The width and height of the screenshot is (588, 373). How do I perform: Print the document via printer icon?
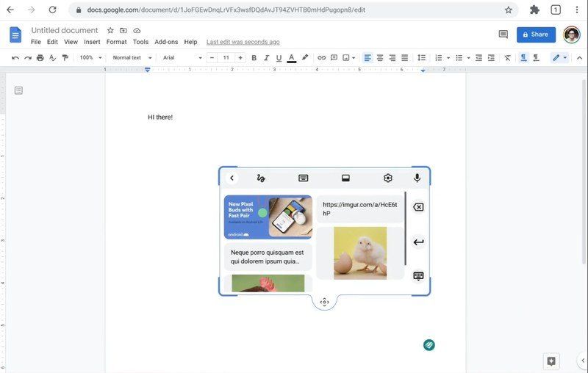(40, 58)
